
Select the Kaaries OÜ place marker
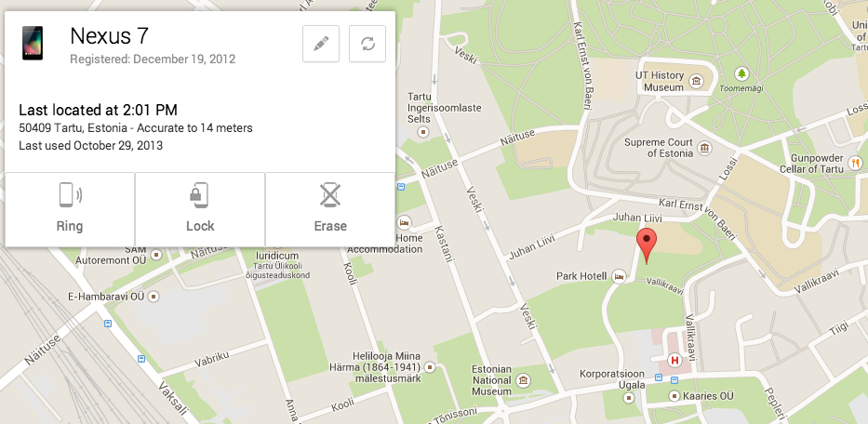674,396
